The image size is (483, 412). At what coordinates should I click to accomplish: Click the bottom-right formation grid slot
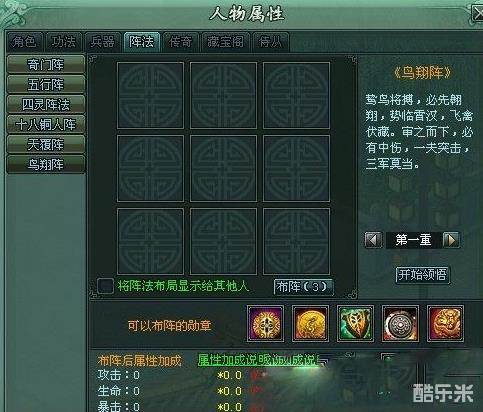(296, 242)
